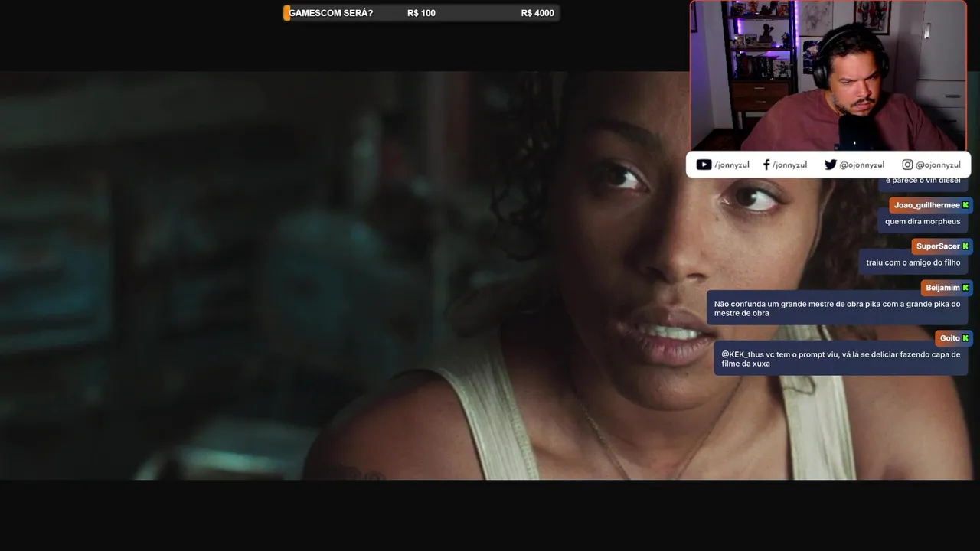Screen dimensions: 980x551
Task: Click the Twitter bird icon
Action: pos(830,165)
